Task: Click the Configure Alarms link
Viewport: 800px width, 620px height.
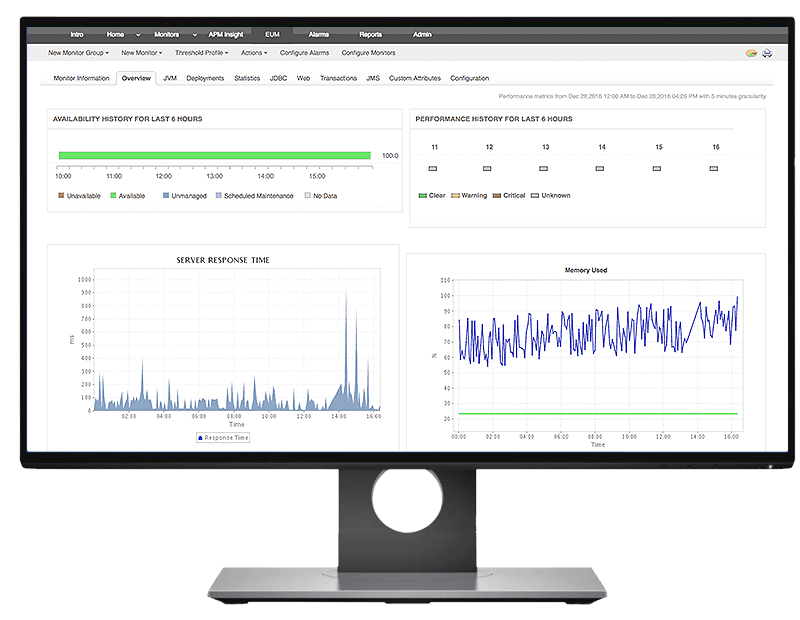Action: [x=305, y=53]
